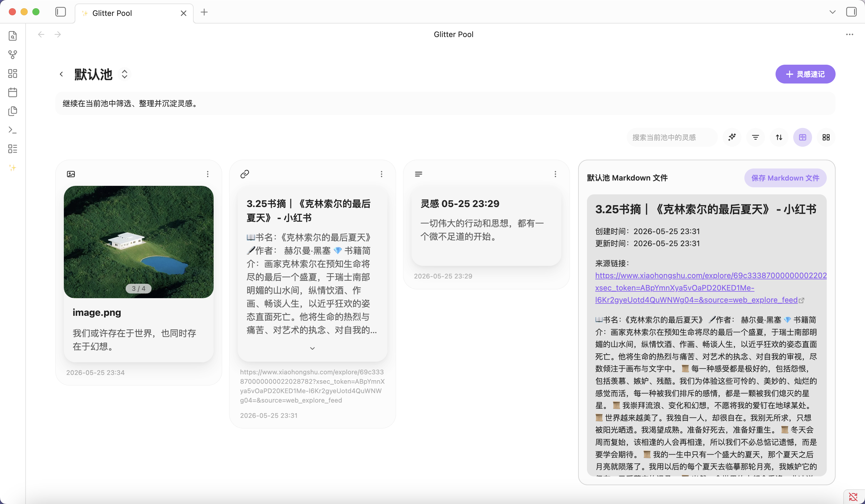The height and width of the screenshot is (504, 865).
Task: Click the 灵感 05-25 23:29 card title
Action: pyautogui.click(x=460, y=204)
